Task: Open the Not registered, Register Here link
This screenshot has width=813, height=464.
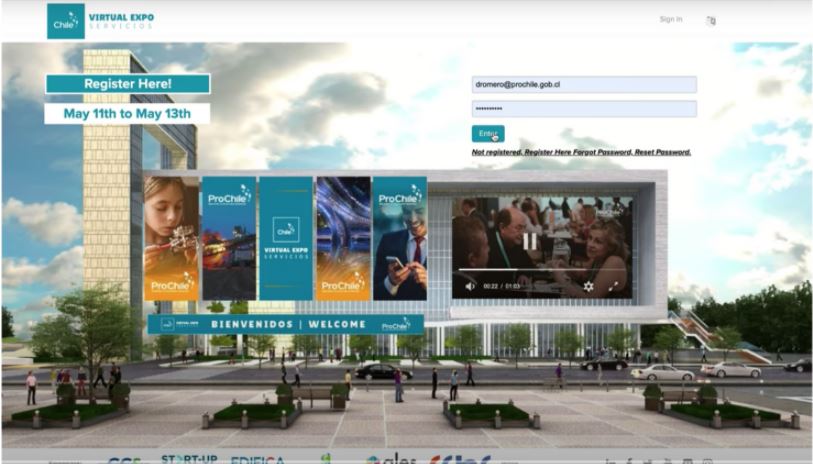Action: click(522, 152)
